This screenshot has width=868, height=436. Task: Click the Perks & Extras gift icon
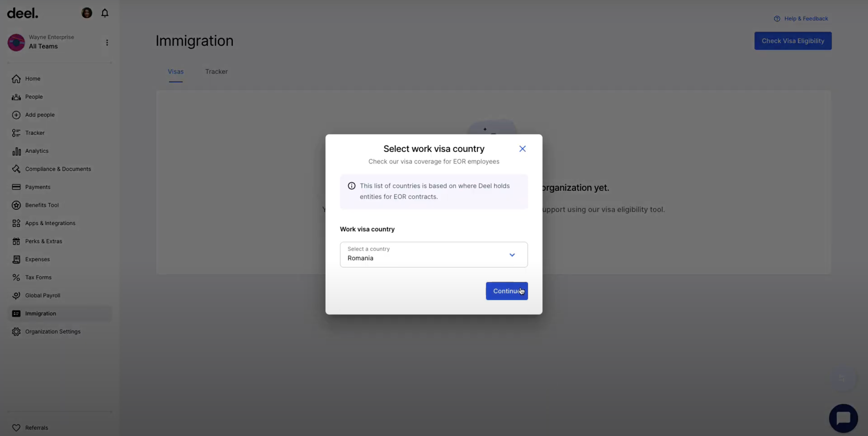[16, 241]
